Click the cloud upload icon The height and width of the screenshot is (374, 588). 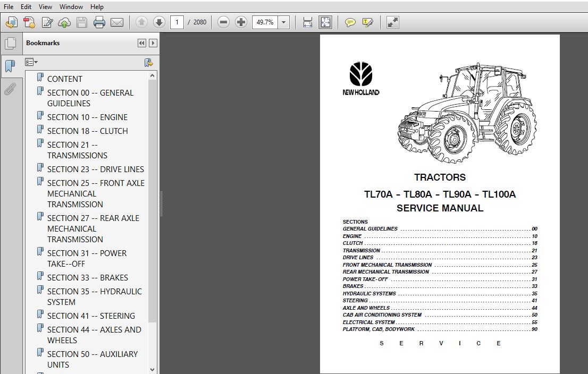tap(64, 22)
